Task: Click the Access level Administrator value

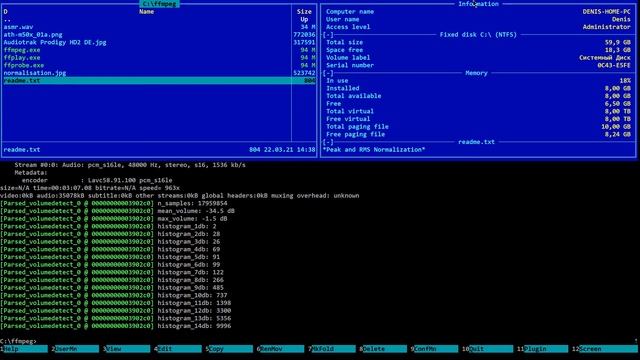Action: point(607,27)
